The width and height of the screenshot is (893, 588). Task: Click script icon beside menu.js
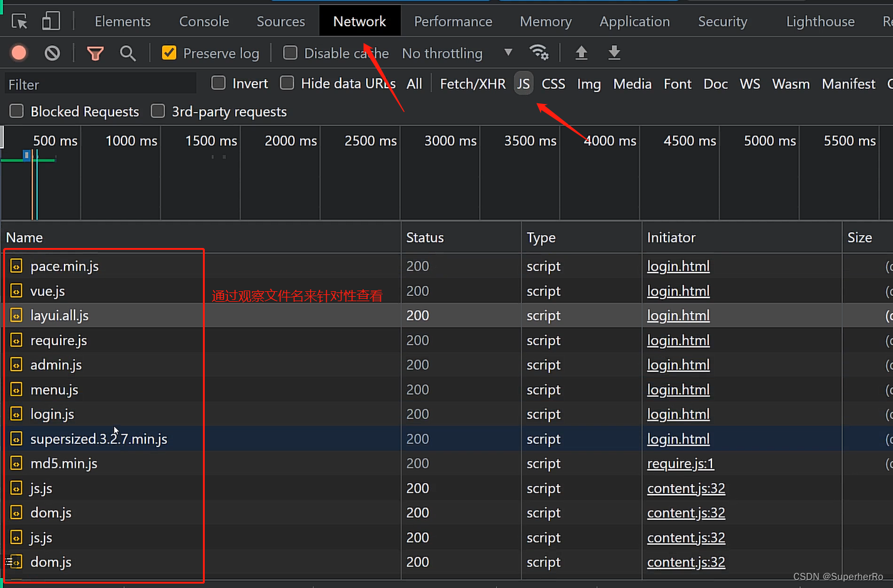[x=16, y=390]
